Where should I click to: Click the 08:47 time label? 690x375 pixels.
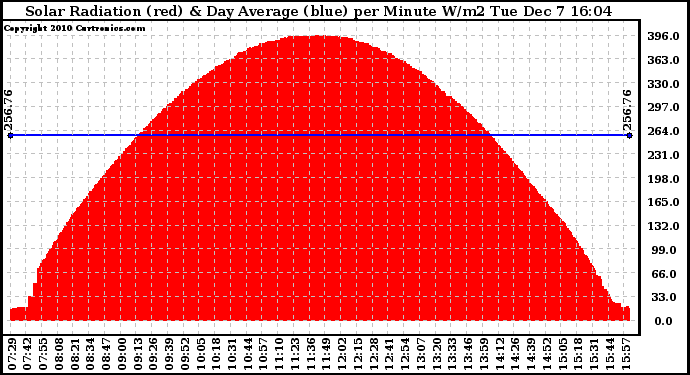[x=106, y=354]
